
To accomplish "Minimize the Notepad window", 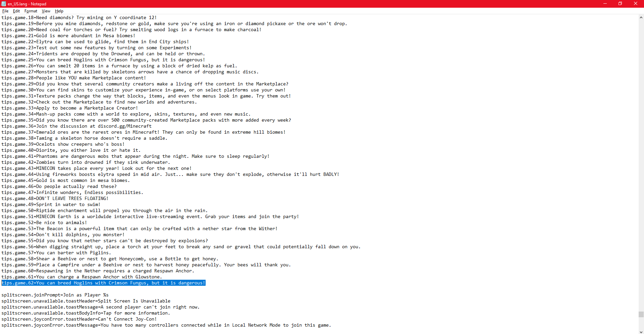I will 605,4.
